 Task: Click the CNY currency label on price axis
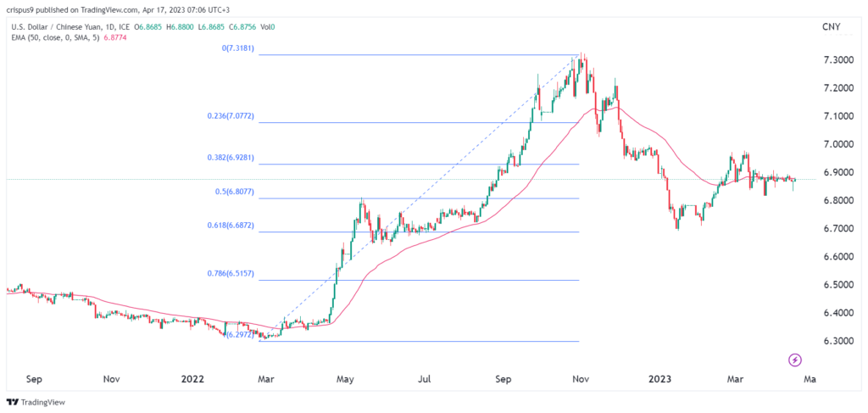tap(830, 26)
